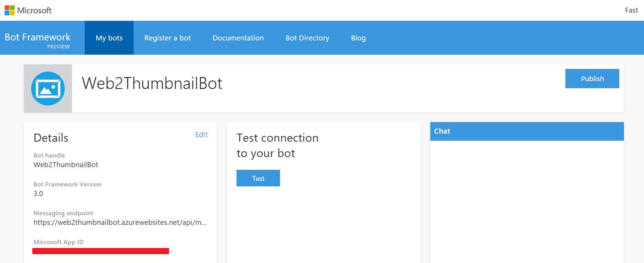This screenshot has width=644, height=263.
Task: Click the Fast profile name
Action: (631, 10)
